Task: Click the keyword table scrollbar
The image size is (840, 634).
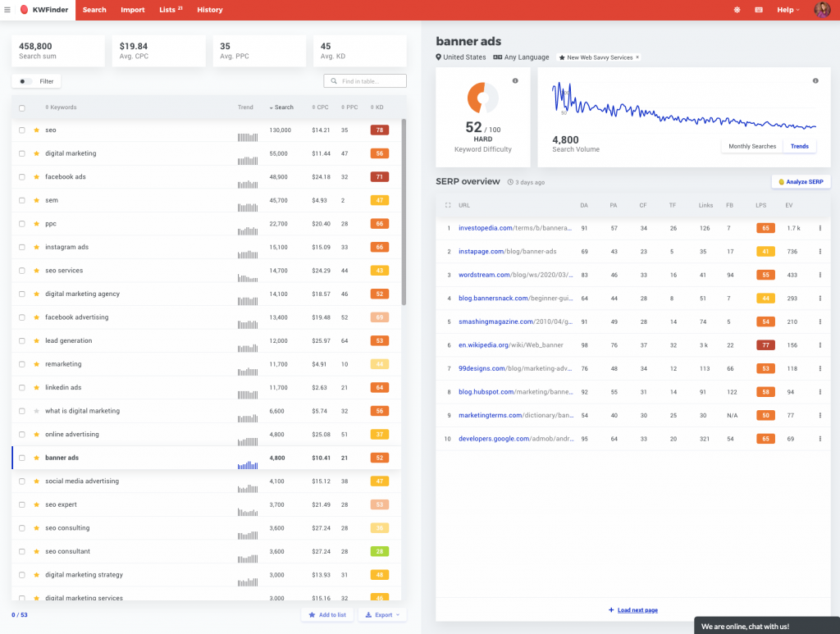Action: pos(404,212)
